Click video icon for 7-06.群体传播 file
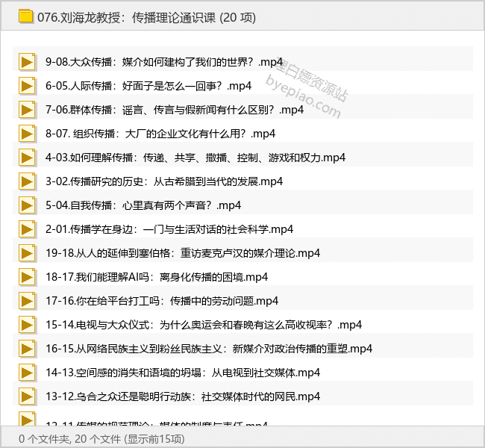The image size is (485, 448). coord(27,110)
